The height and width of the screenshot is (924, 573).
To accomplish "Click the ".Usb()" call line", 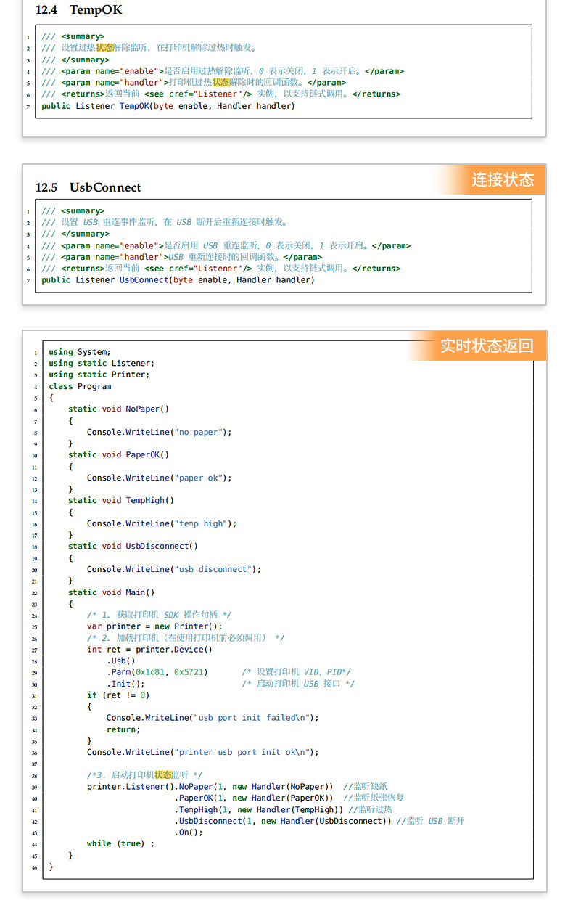I will coord(121,661).
